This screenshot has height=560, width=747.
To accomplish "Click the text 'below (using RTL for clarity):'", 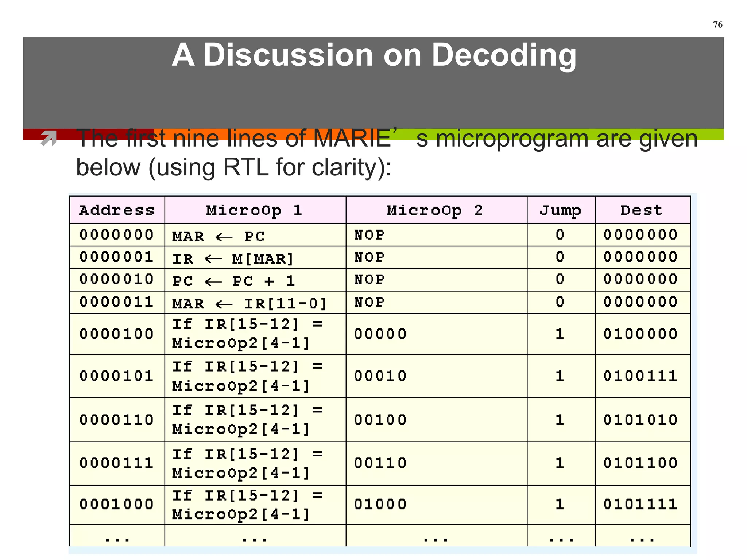I will click(x=233, y=167).
